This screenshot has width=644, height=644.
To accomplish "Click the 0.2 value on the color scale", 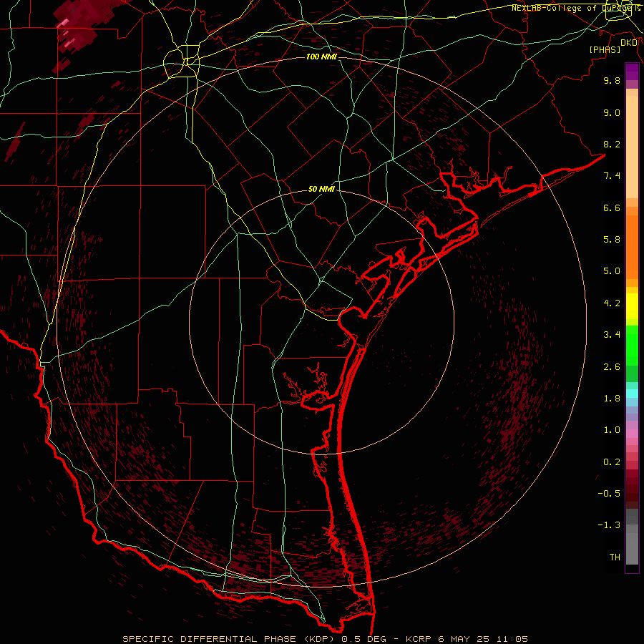I will coord(612,462).
